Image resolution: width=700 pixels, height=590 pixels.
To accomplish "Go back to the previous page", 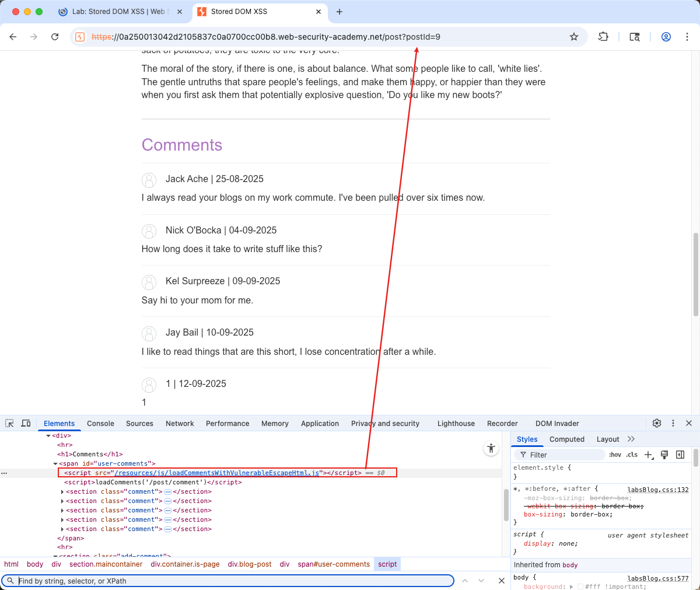I will click(x=13, y=37).
